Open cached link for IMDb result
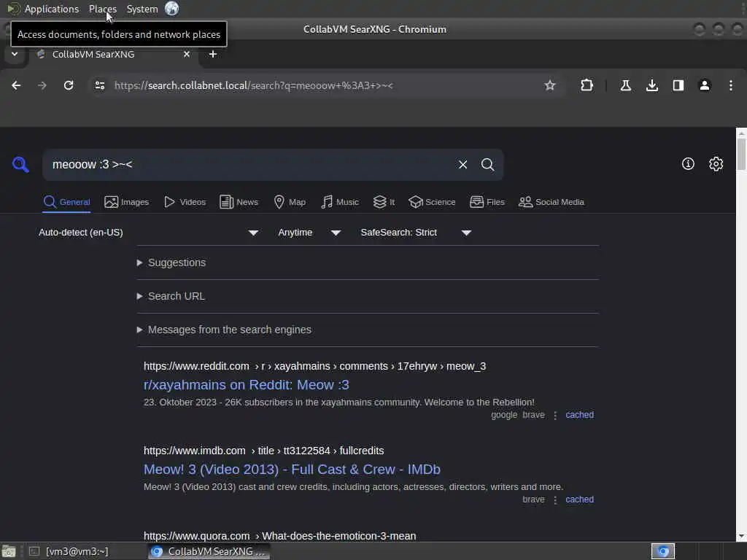This screenshot has height=560, width=747. coord(579,499)
